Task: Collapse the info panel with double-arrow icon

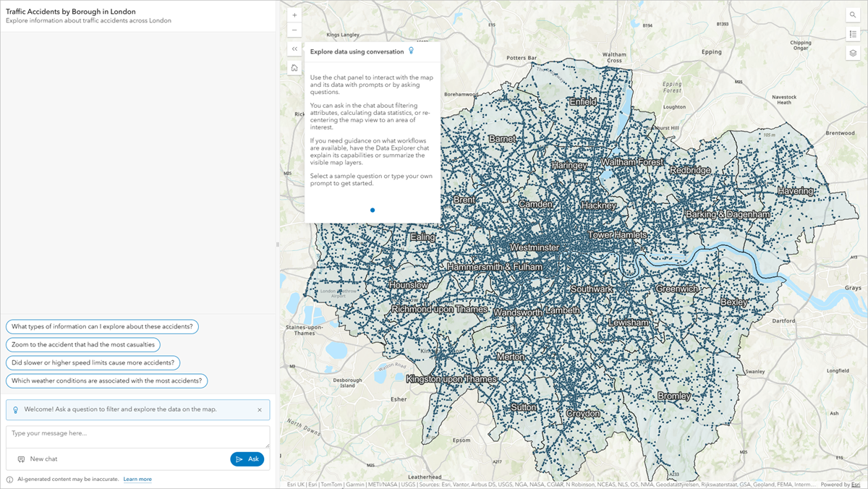Action: 294,49
